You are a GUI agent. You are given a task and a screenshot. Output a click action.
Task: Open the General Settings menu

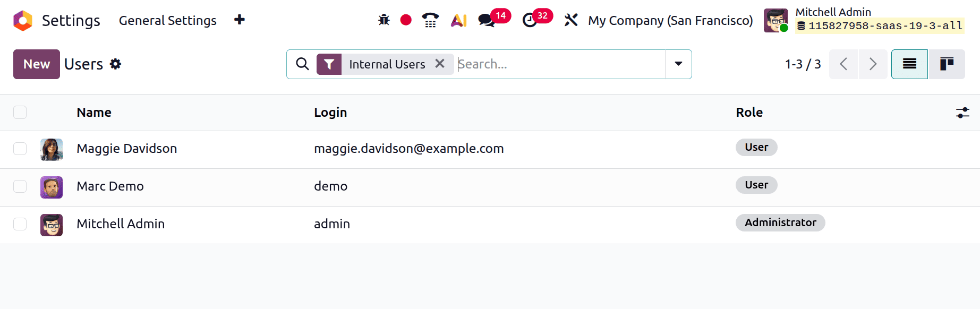(167, 20)
